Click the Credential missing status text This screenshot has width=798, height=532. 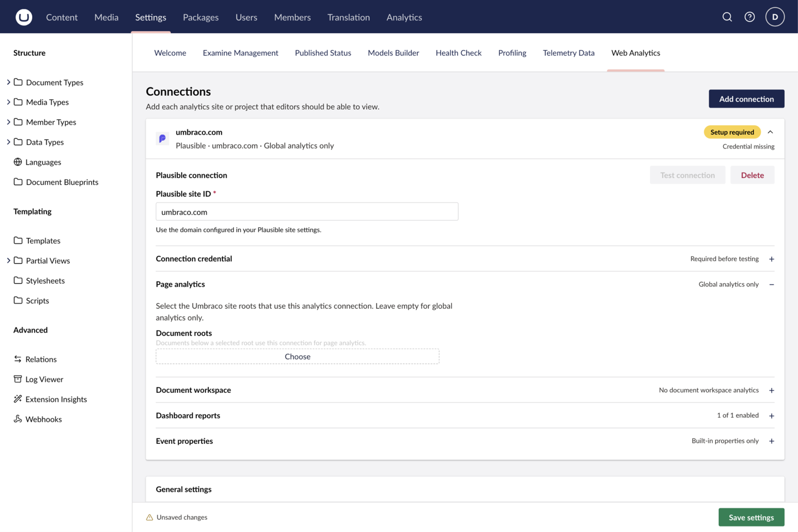(x=748, y=146)
